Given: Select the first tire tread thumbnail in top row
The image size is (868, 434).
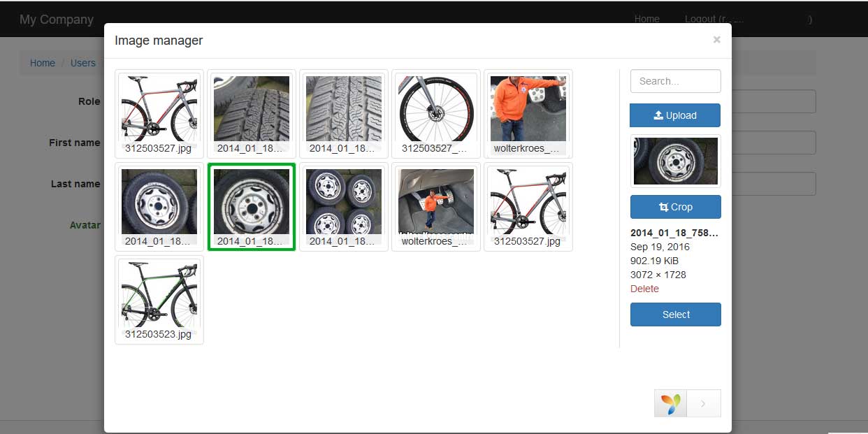Looking at the screenshot, I should click(x=252, y=113).
